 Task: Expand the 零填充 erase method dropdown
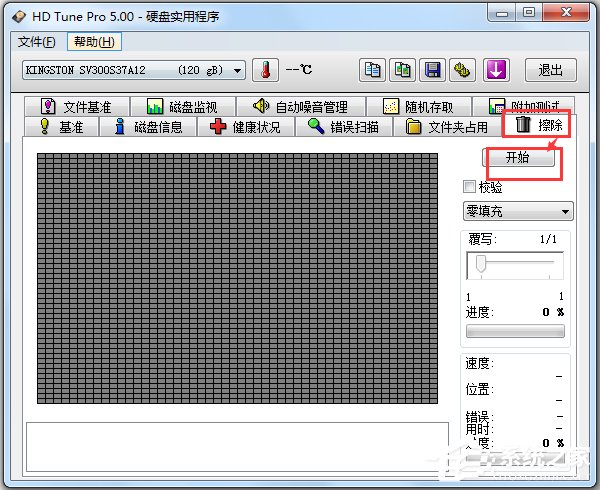pyautogui.click(x=517, y=211)
